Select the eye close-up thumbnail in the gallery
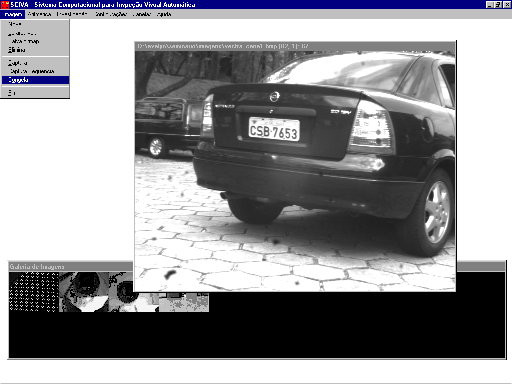The width and height of the screenshot is (512, 384). click(84, 292)
